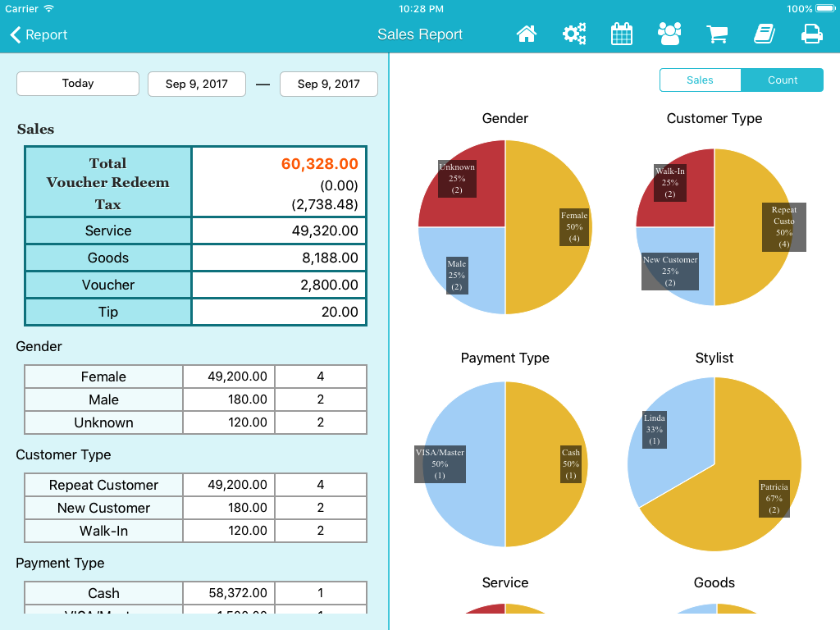The image size is (840, 630).
Task: Open the end date Sep 9, 2017 picker
Action: tap(328, 84)
